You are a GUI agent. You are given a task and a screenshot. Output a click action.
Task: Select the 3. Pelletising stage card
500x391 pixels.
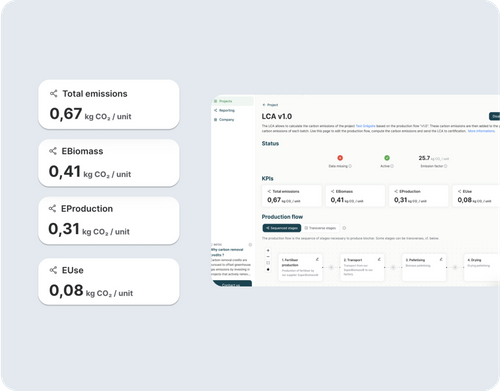(x=424, y=268)
